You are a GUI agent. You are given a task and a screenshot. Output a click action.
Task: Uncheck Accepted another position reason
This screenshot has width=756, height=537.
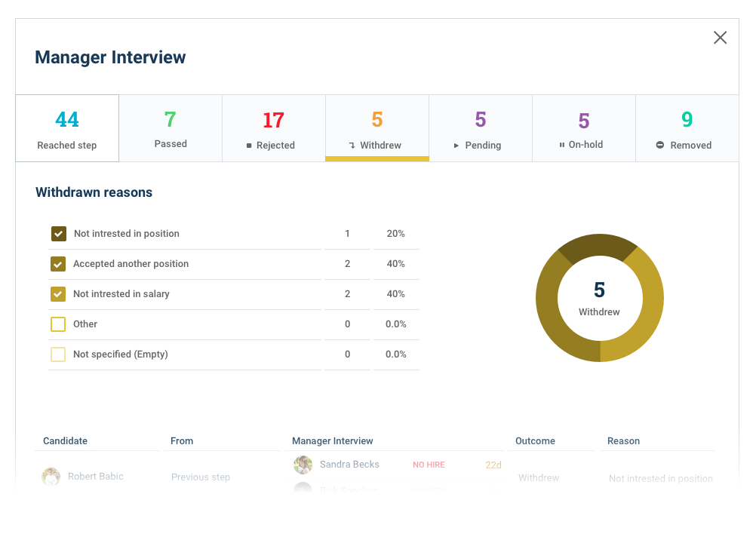click(58, 264)
